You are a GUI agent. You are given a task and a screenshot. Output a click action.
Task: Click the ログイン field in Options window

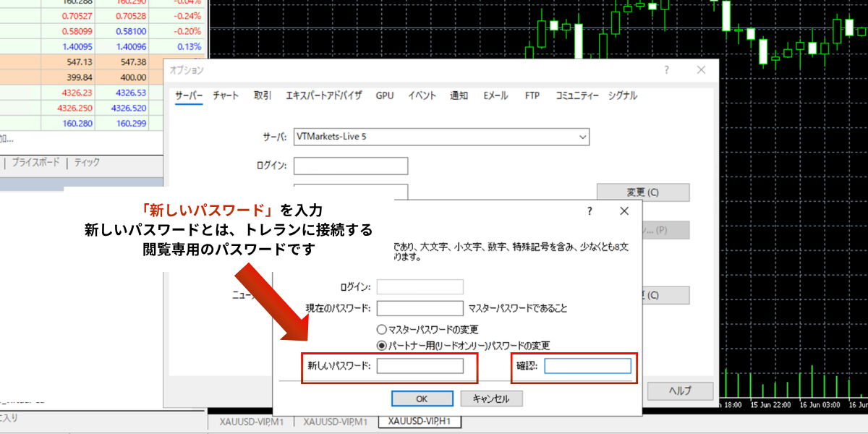coord(351,166)
